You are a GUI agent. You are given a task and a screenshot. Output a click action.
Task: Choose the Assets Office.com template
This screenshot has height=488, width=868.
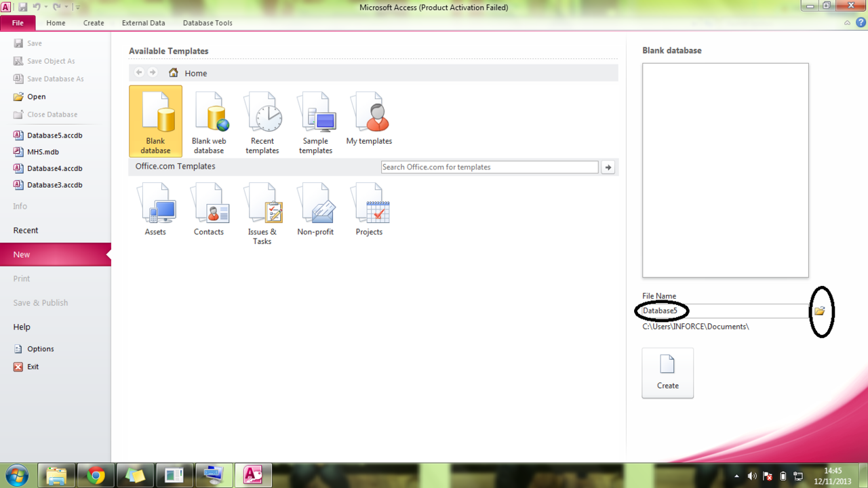pos(155,209)
